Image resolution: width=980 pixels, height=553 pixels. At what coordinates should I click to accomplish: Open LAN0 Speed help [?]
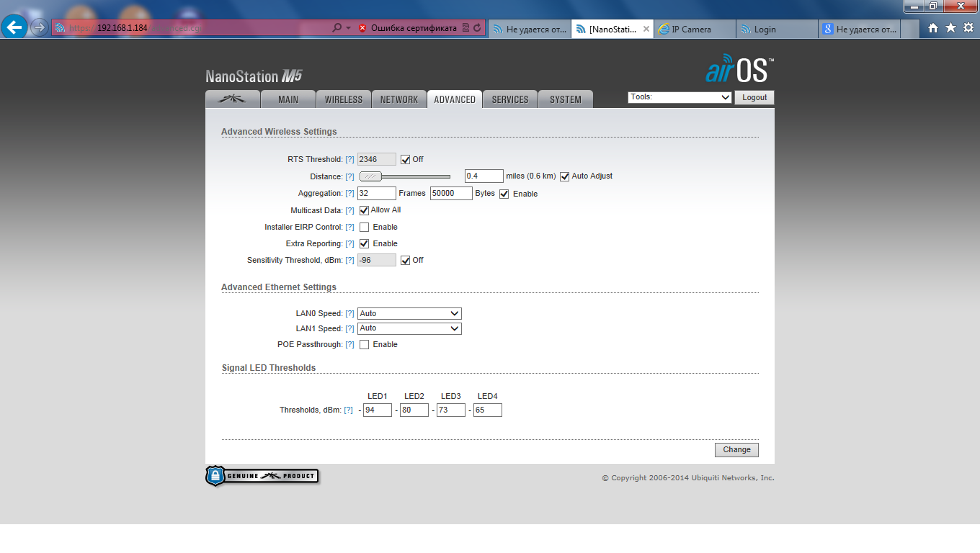349,313
